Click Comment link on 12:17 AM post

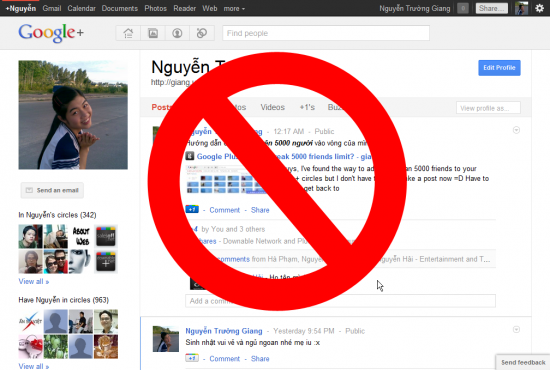pyautogui.click(x=224, y=210)
